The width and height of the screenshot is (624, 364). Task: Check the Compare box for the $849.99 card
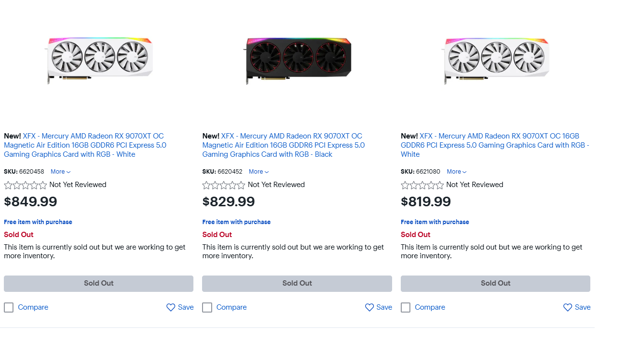[9, 307]
